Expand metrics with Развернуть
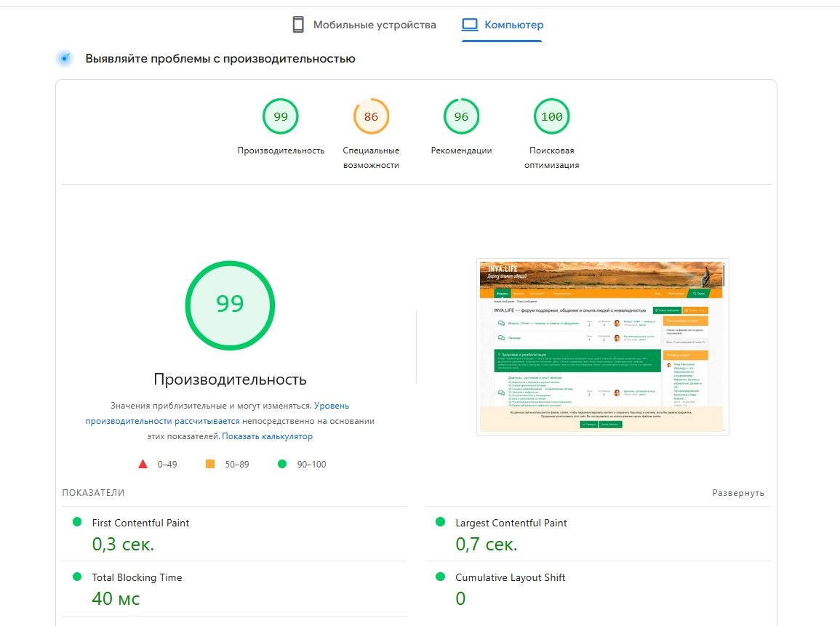Screen dimensions: 840x626 point(737,493)
